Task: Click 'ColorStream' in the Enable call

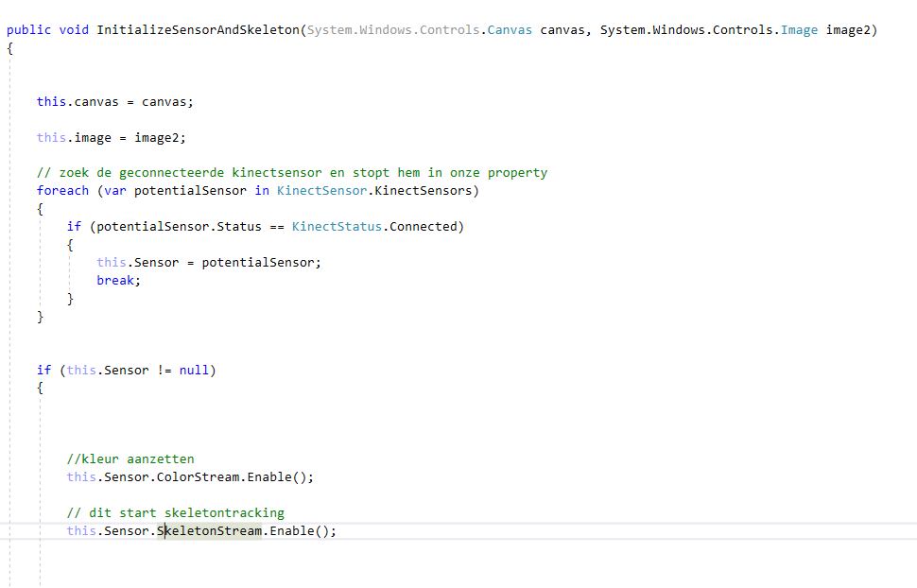Action: (198, 477)
